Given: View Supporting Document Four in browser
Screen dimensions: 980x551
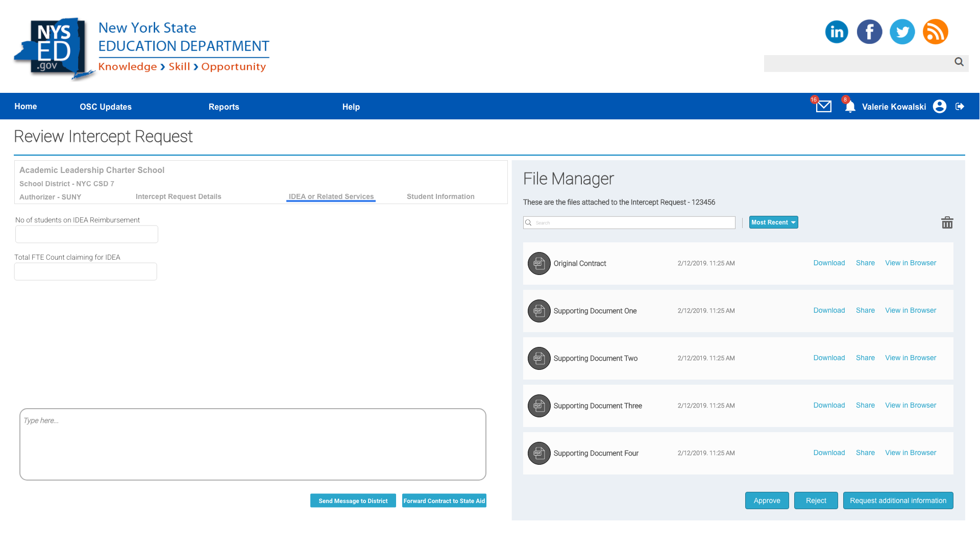Looking at the screenshot, I should 911,453.
